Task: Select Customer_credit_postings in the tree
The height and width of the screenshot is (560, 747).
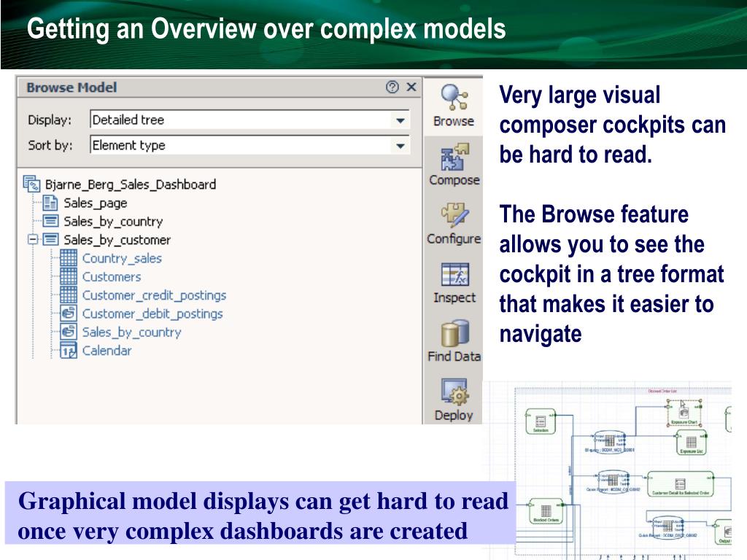Action: coord(153,295)
